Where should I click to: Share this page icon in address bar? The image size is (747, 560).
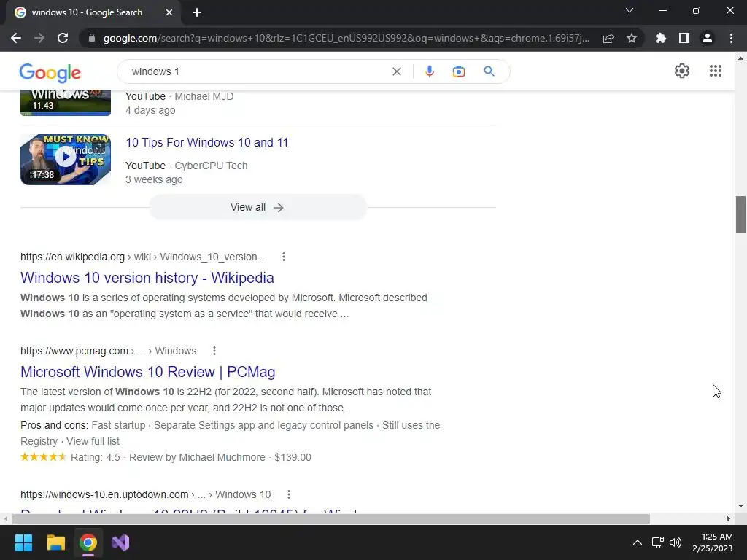[608, 38]
